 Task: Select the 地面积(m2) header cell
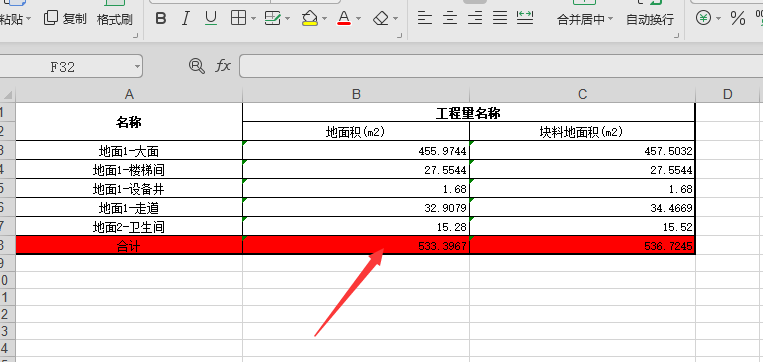tap(356, 131)
